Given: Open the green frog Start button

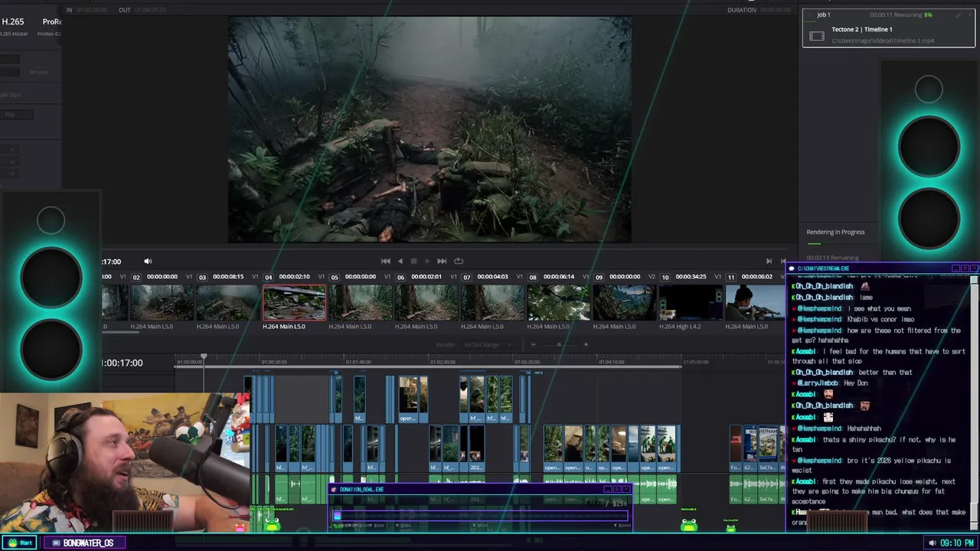Looking at the screenshot, I should [19, 543].
